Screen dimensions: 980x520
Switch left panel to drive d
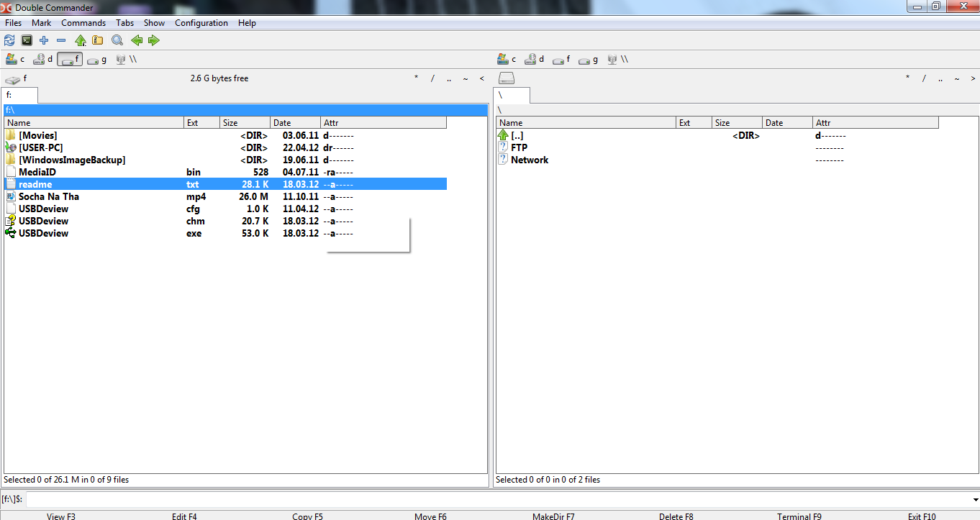tap(42, 60)
